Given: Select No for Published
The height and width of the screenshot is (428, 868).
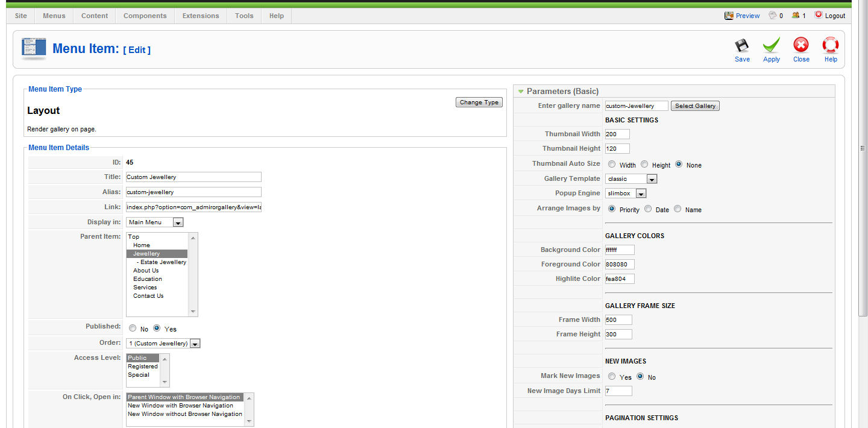Looking at the screenshot, I should point(133,329).
